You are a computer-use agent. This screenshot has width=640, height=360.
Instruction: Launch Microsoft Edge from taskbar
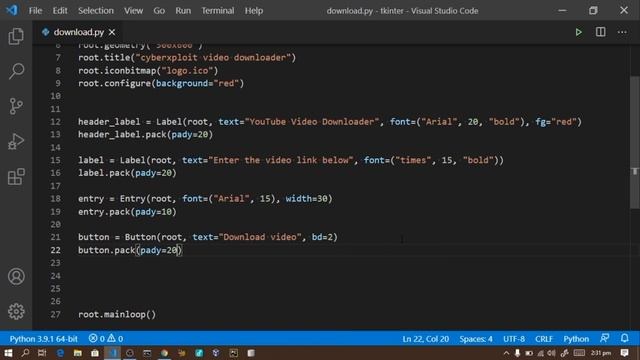pyautogui.click(x=60, y=353)
